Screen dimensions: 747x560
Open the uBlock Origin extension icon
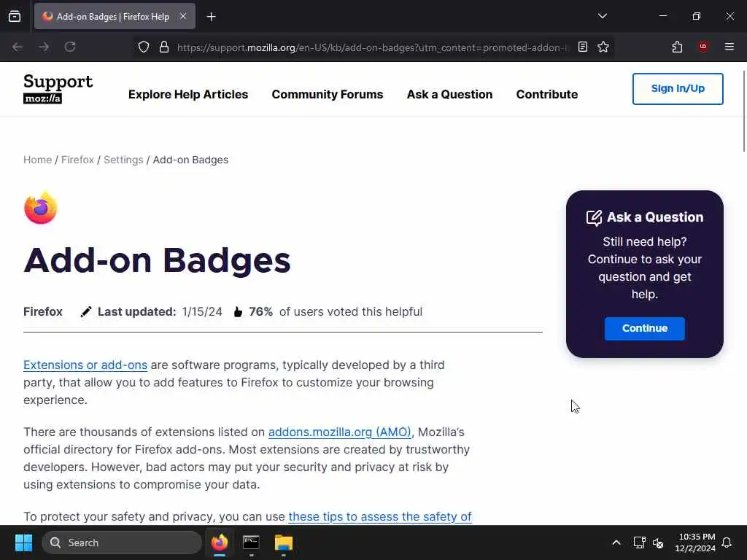[703, 47]
